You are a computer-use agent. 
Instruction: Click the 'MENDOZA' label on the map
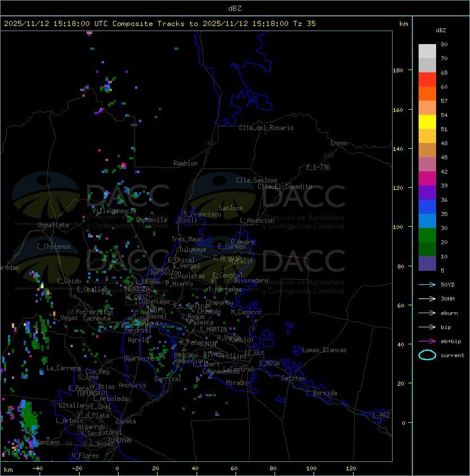137,289
